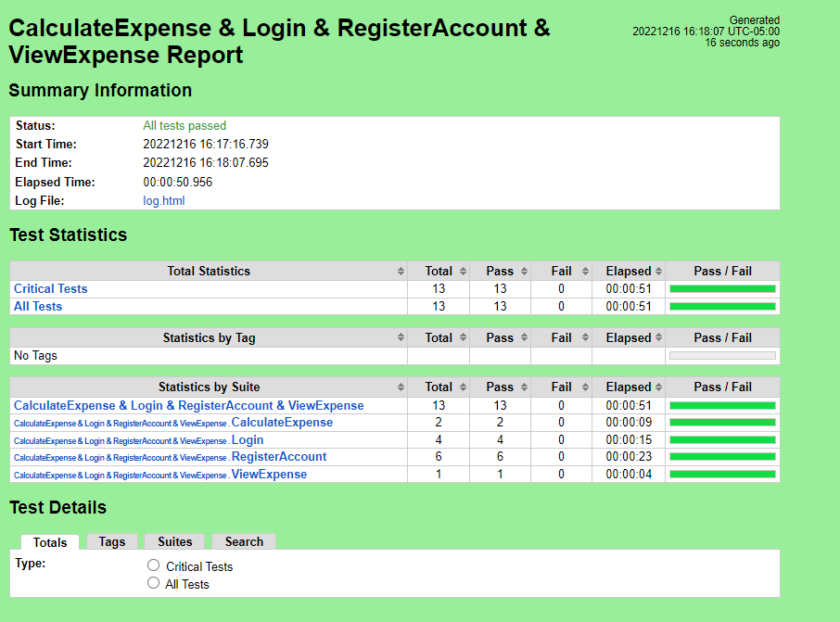The width and height of the screenshot is (840, 622).
Task: Switch to the Tags tab
Action: [112, 541]
